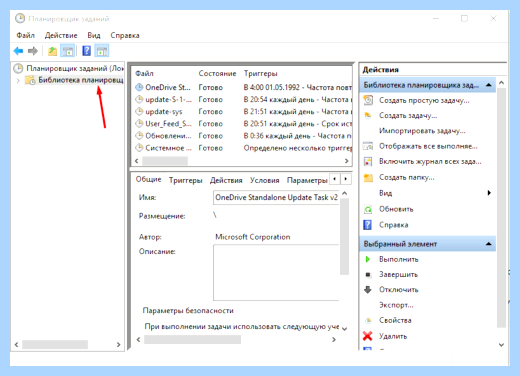Viewport: 520px width, 376px height.
Task: Click the Back arrow toolbar icon
Action: pos(18,51)
